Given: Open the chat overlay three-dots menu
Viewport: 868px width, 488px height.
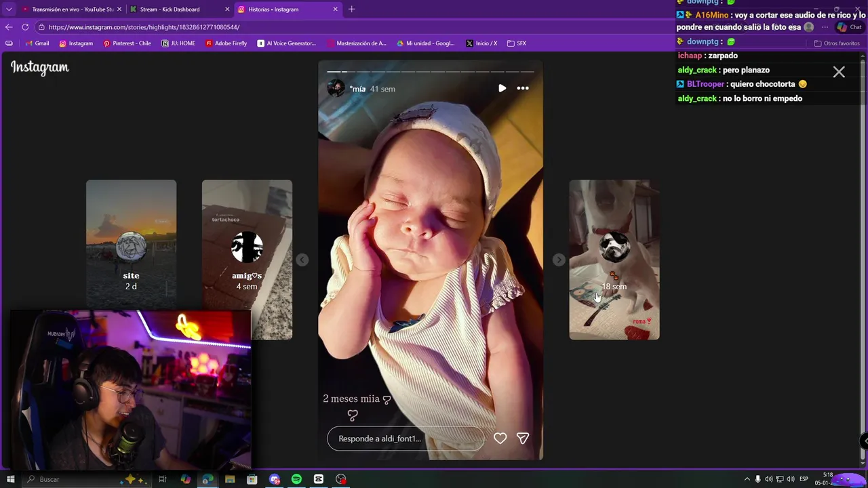Looking at the screenshot, I should pyautogui.click(x=825, y=27).
